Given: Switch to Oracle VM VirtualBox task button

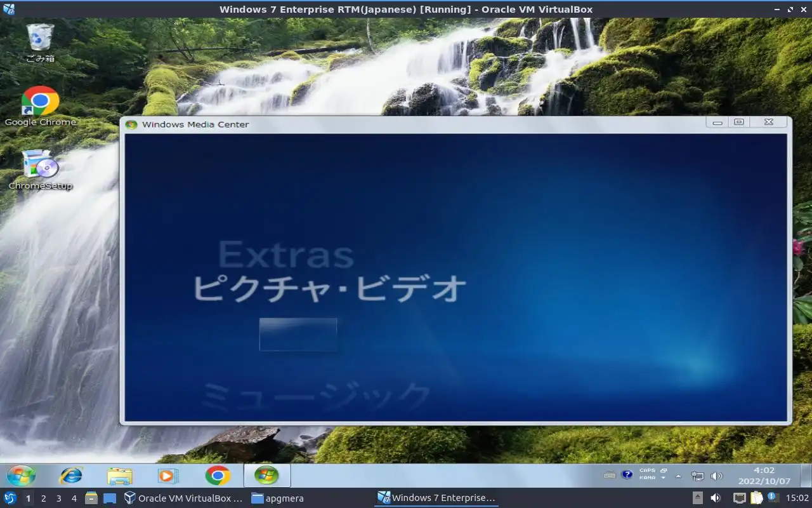Looking at the screenshot, I should tap(183, 498).
